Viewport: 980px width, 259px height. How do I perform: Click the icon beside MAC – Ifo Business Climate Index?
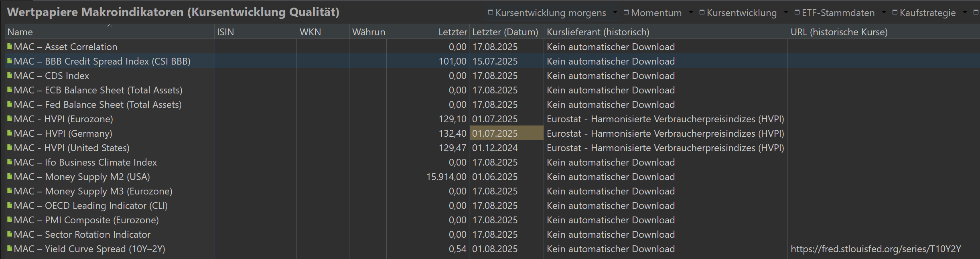(x=10, y=162)
